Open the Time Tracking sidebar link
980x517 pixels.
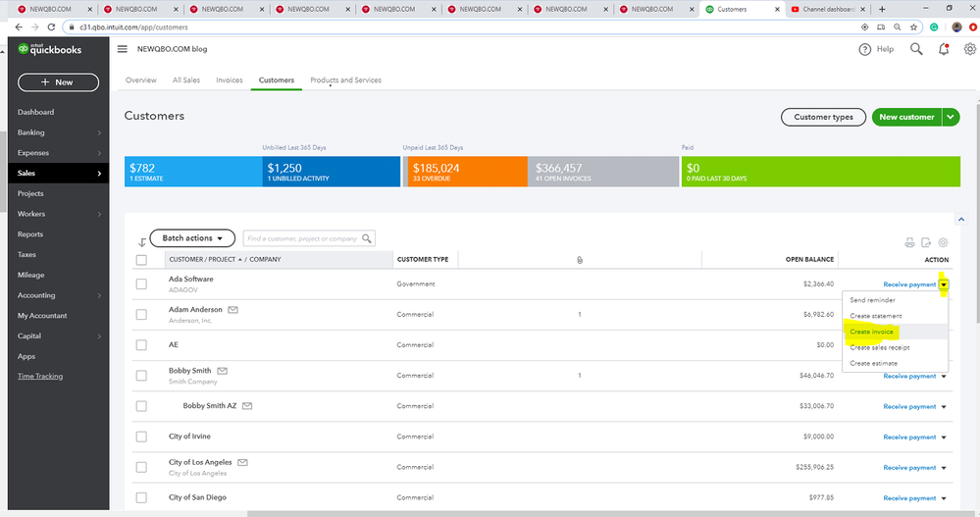[40, 377]
